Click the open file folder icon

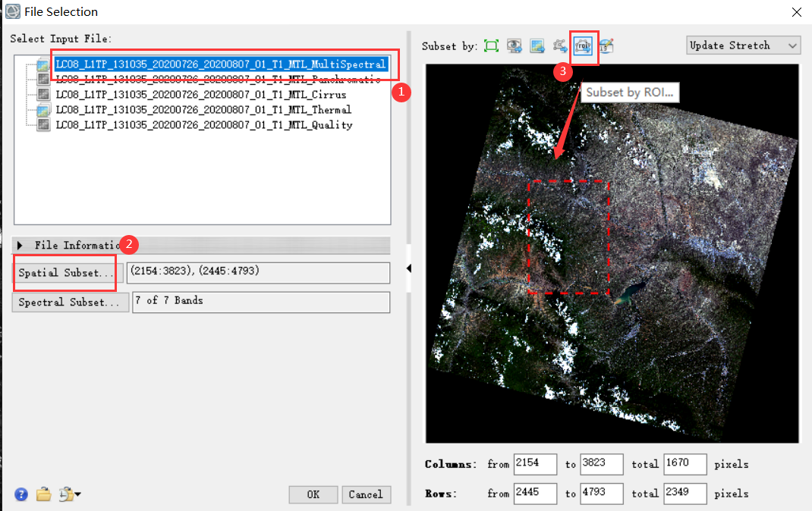pyautogui.click(x=43, y=494)
